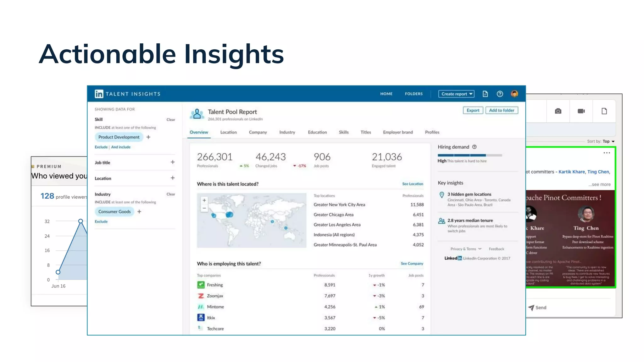Add another industry with plus beside Consumer Goods
The width and height of the screenshot is (644, 362).
coord(139,211)
